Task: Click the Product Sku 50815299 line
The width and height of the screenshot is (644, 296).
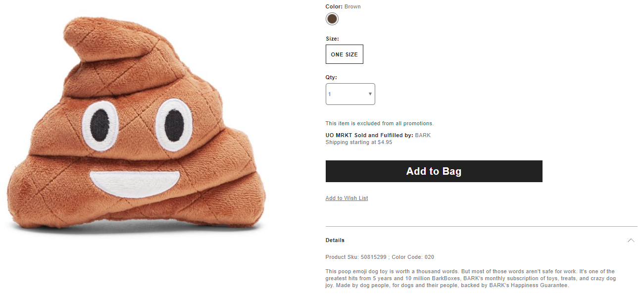Action: point(380,257)
